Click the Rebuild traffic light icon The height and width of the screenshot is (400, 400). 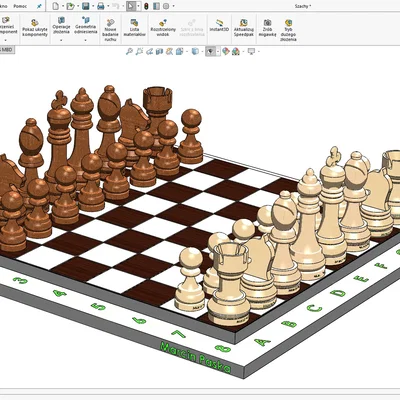pos(146,6)
